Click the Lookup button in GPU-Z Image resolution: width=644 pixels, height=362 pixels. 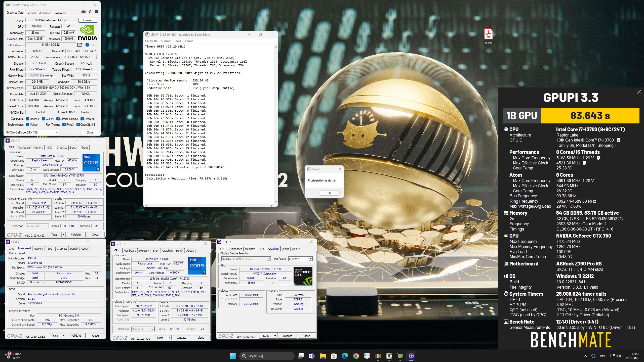point(88,20)
